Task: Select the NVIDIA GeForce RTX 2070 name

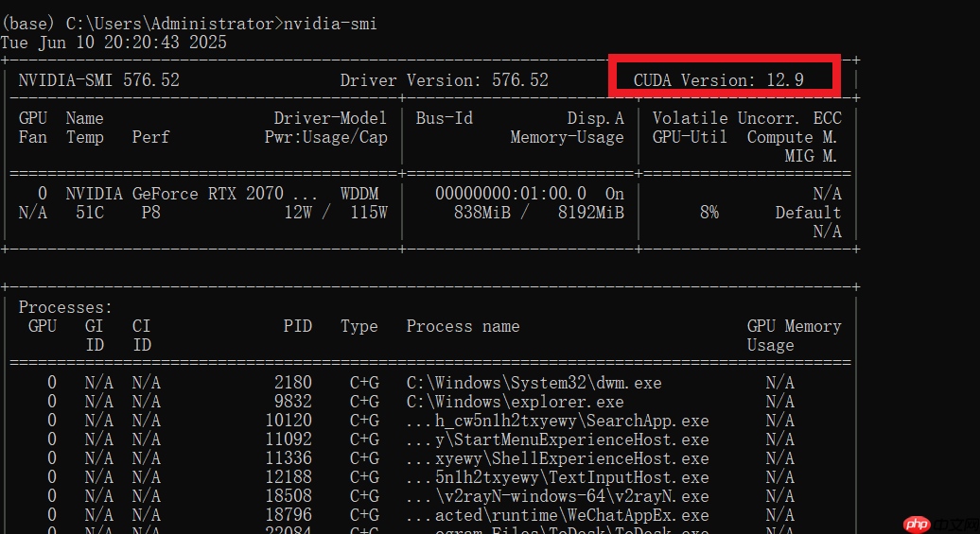Action: click(x=174, y=194)
